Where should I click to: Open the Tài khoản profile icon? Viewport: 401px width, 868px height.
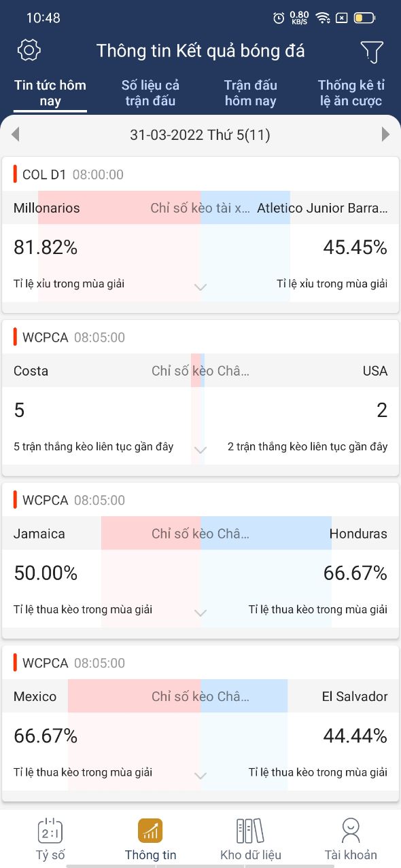click(x=351, y=830)
